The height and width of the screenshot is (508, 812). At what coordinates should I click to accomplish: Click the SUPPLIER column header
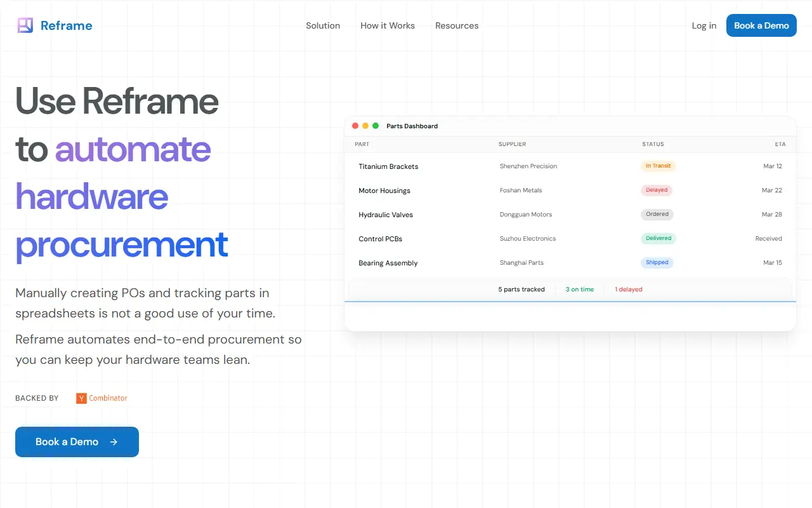[x=513, y=144]
